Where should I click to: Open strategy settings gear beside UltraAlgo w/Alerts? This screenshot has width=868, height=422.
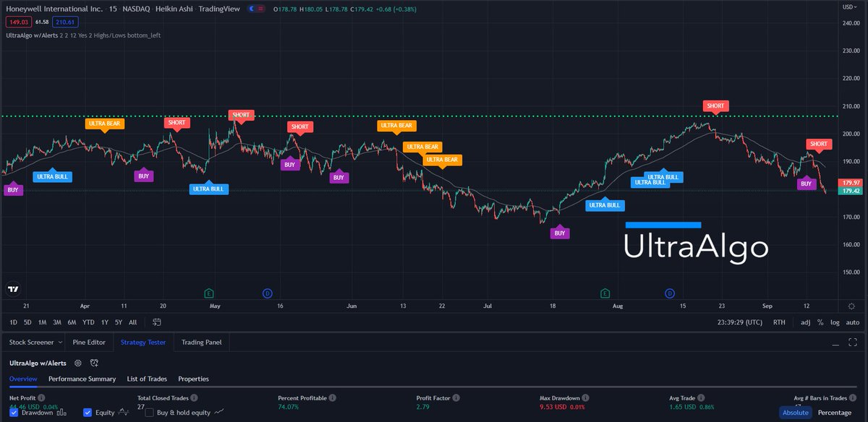[x=78, y=363]
